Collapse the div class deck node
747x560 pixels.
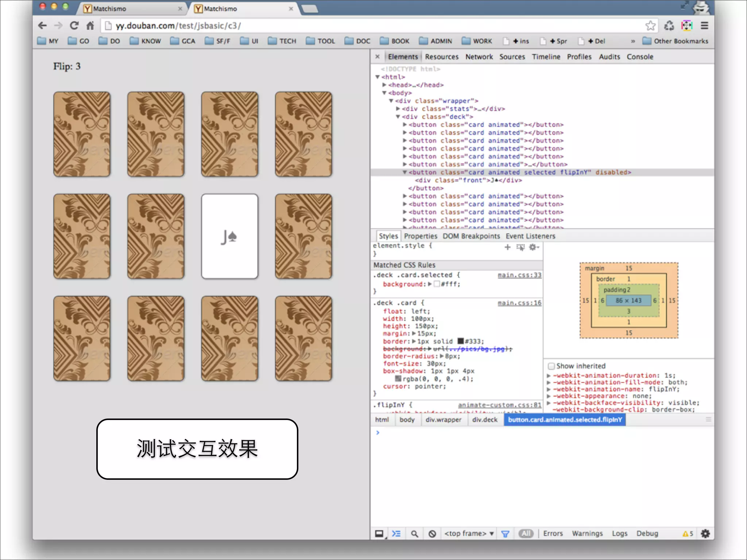pos(398,117)
